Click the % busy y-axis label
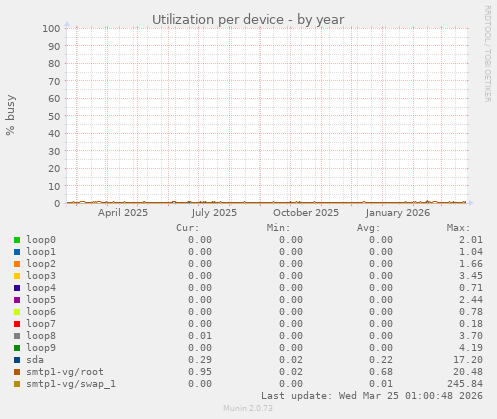Screen dimensions: 497x419 point(10,115)
